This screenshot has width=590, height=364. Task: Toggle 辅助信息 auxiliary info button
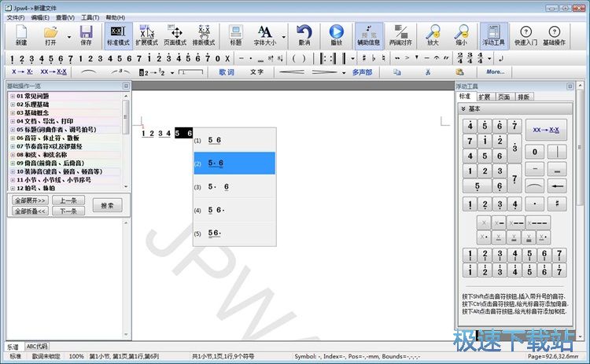coord(369,35)
